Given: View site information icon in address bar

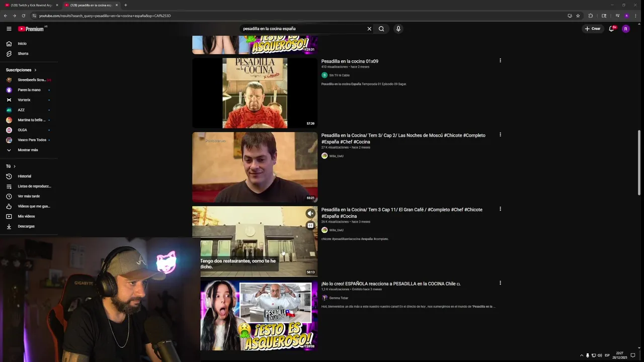Looking at the screenshot, I should [x=34, y=16].
